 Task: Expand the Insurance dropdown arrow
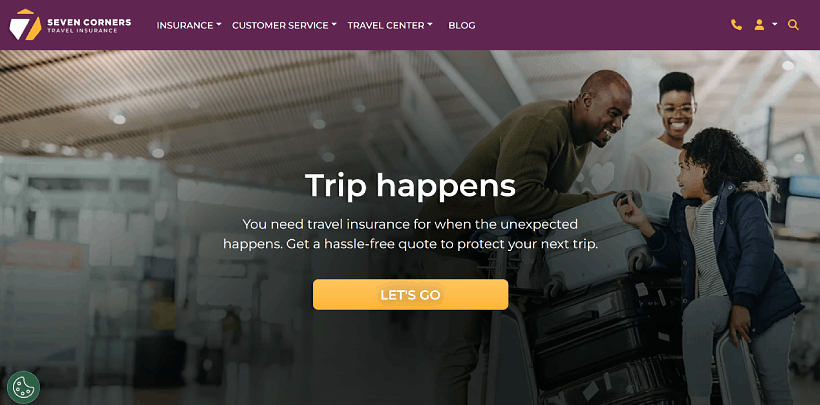pyautogui.click(x=219, y=25)
